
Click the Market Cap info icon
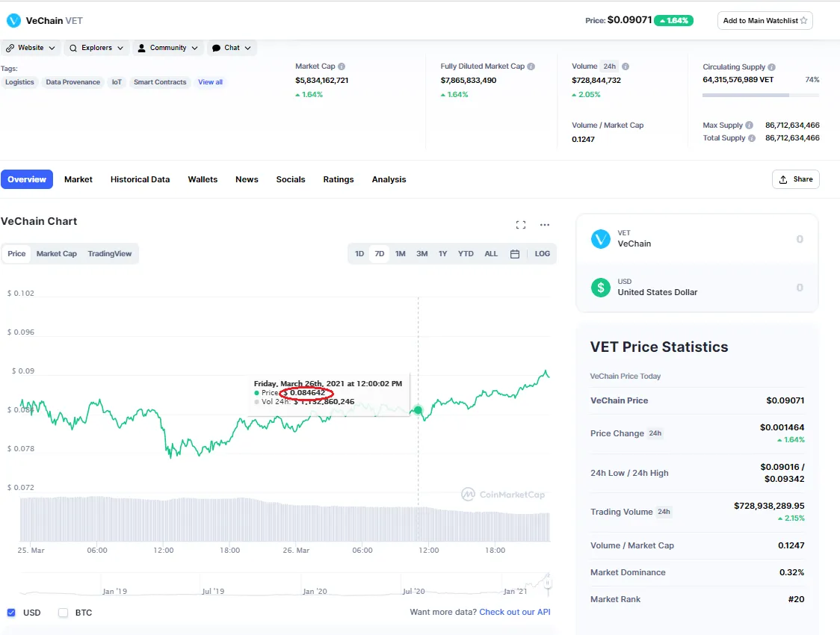342,66
